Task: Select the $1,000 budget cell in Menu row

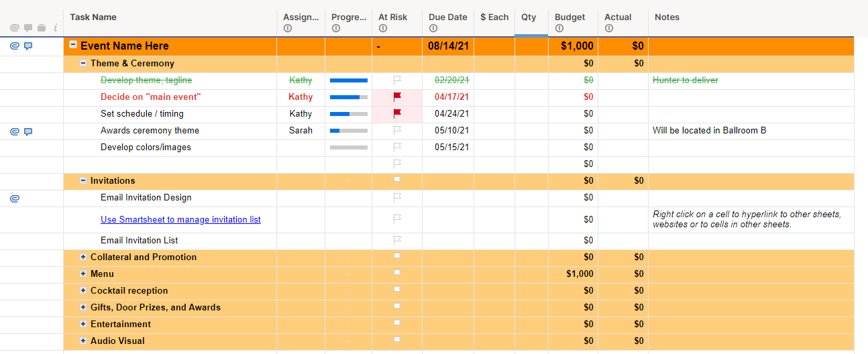Action: coord(580,274)
